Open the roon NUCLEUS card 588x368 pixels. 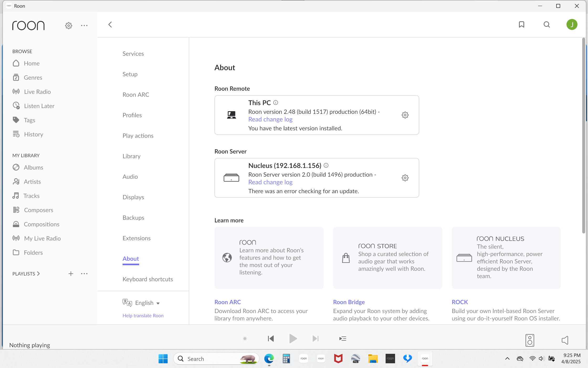pos(506,258)
